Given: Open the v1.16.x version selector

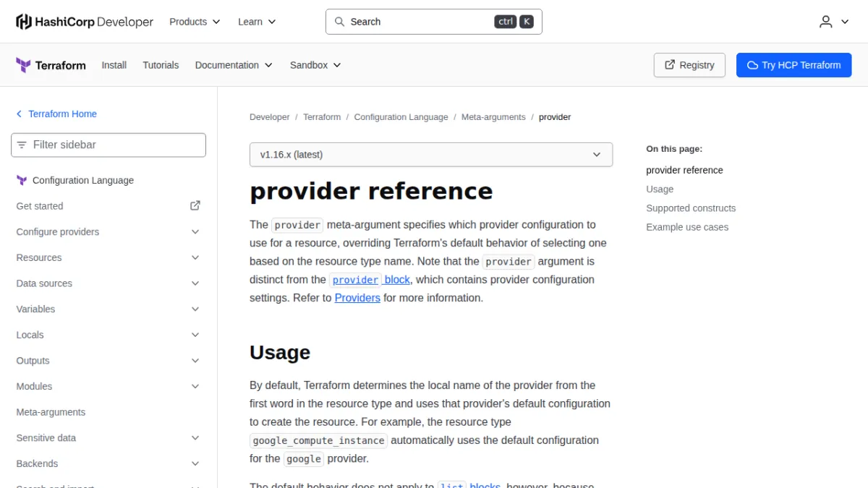Looking at the screenshot, I should pos(431,155).
